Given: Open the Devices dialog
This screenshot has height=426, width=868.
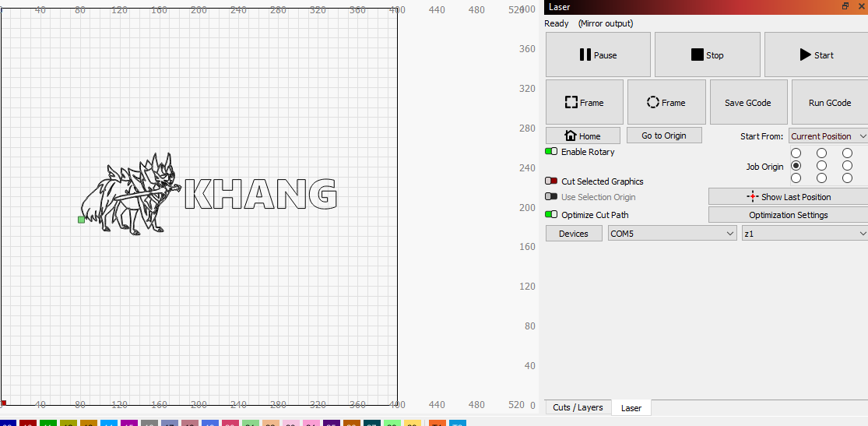Looking at the screenshot, I should tap(574, 234).
